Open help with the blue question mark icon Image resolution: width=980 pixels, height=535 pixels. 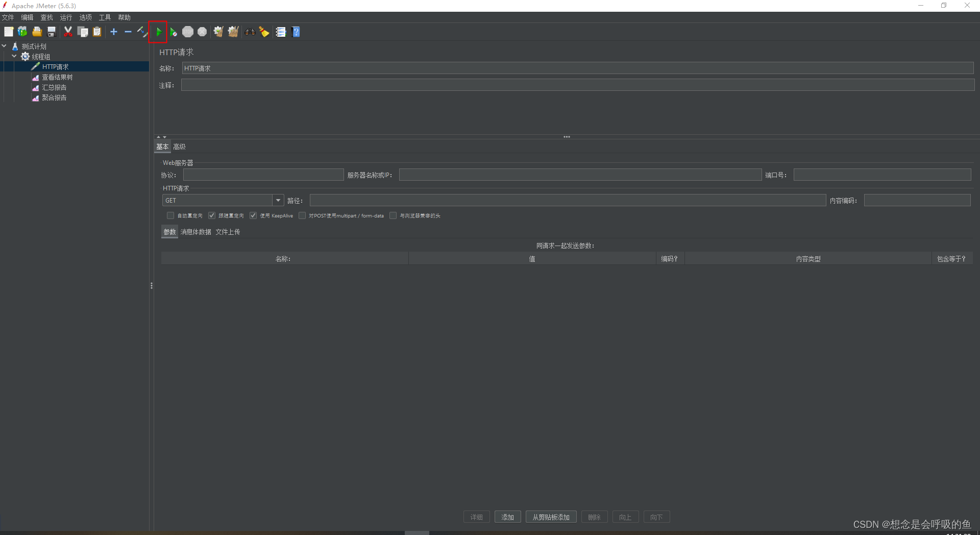point(296,32)
